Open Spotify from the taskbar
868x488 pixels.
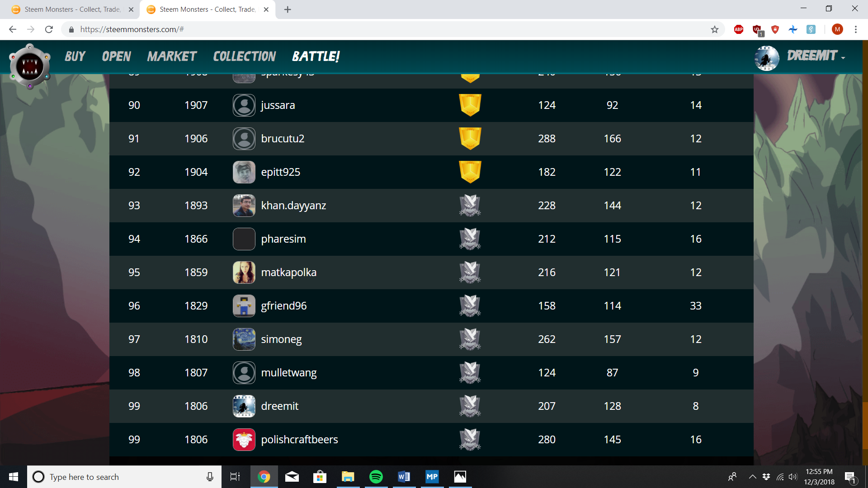pos(376,477)
